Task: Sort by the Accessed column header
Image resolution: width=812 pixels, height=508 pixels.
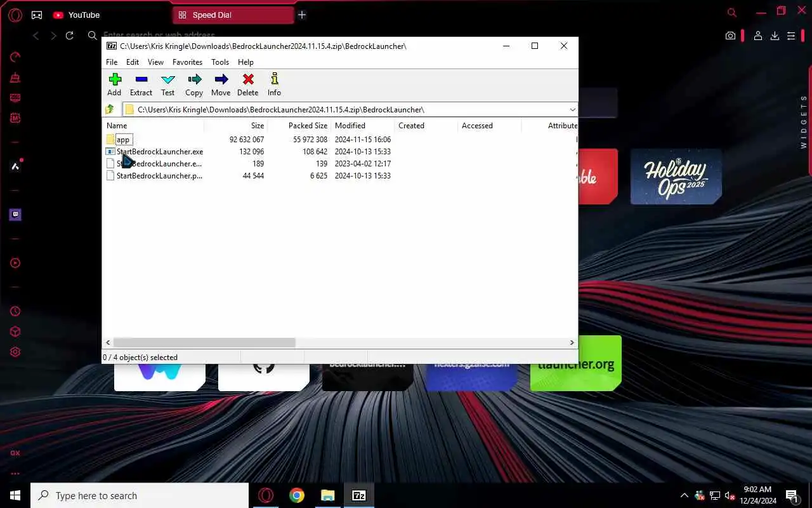Action: pyautogui.click(x=490, y=126)
